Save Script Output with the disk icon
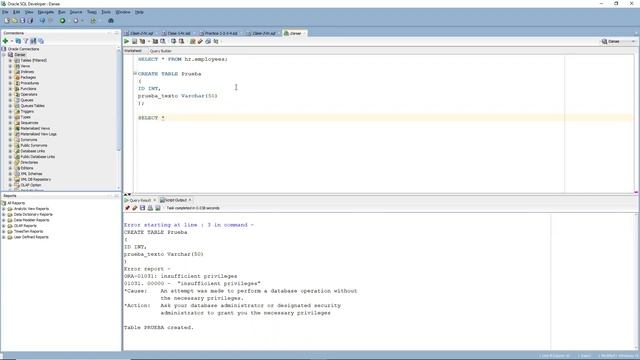The width and height of the screenshot is (640, 360). (142, 208)
